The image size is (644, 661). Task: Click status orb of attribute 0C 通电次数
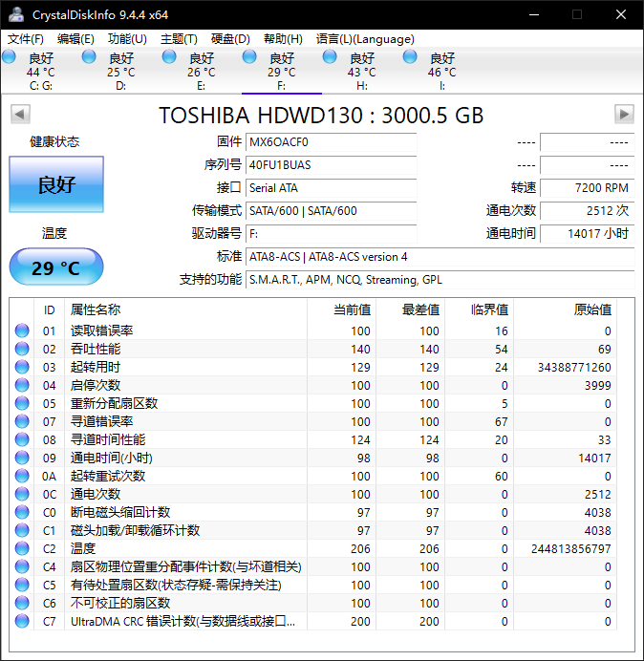(22, 494)
